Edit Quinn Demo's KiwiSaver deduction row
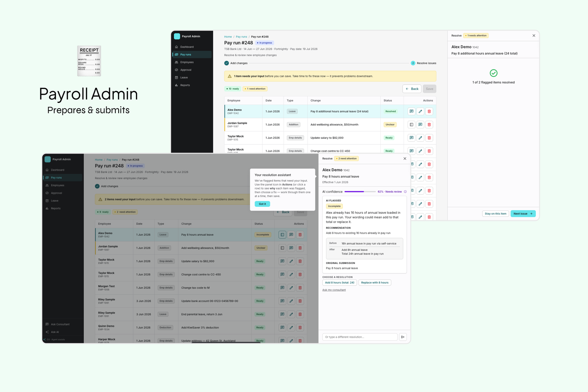 coord(291,327)
